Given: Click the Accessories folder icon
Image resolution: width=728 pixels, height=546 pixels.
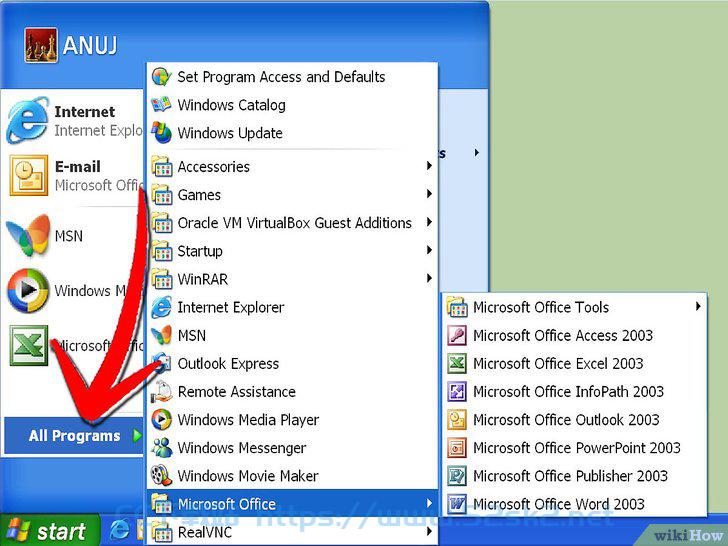Looking at the screenshot, I should tap(162, 167).
